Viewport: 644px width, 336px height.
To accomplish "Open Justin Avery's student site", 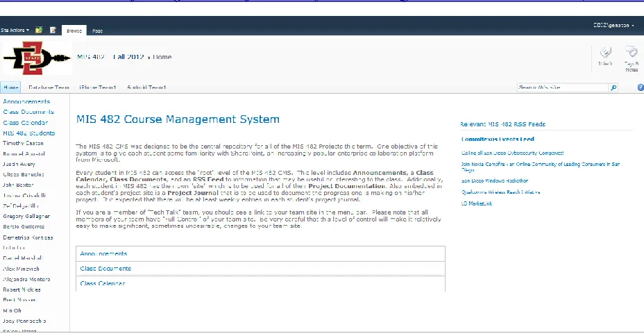I will (x=19, y=164).
